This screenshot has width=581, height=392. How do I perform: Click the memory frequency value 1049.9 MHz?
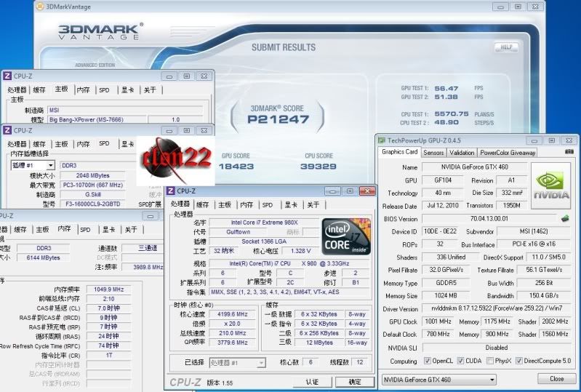[x=108, y=289]
